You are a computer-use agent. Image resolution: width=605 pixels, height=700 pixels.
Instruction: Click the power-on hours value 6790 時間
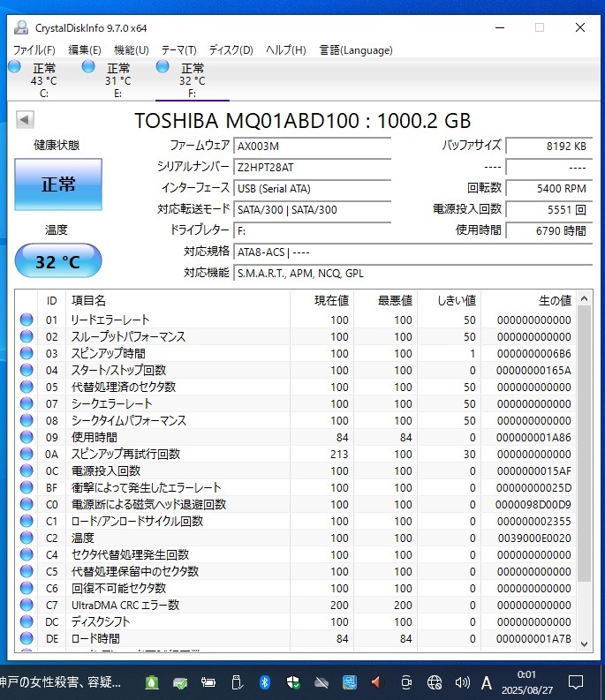pos(549,230)
